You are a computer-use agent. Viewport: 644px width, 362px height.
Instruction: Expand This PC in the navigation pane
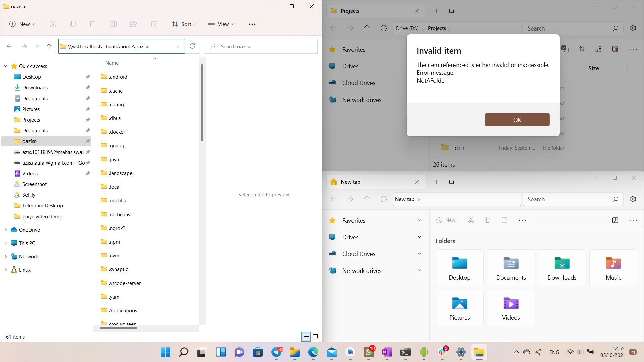(5, 243)
